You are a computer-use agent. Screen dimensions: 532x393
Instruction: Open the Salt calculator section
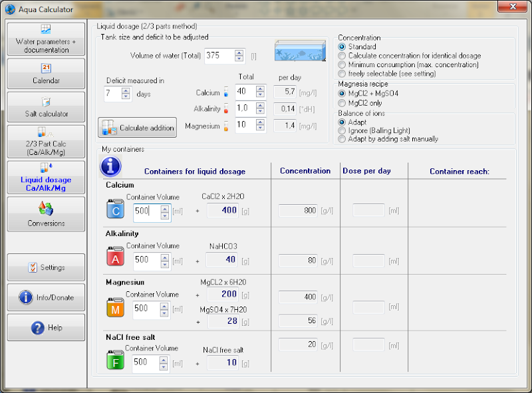tap(46, 106)
